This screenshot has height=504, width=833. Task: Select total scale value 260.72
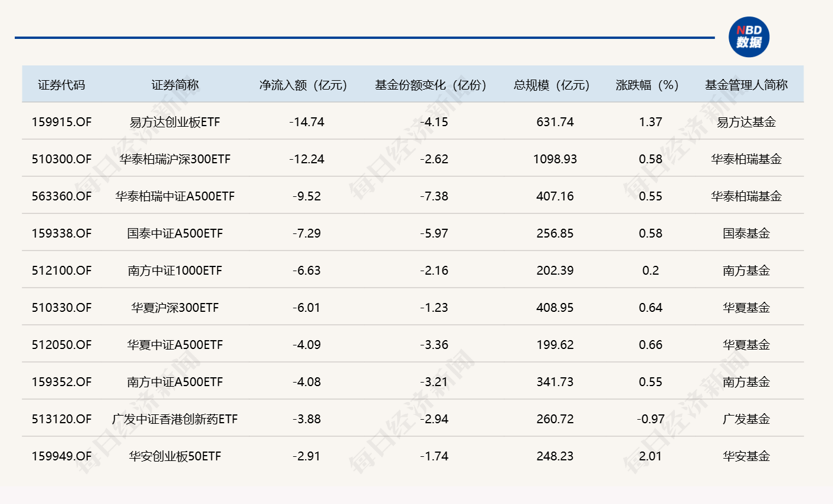pos(555,419)
